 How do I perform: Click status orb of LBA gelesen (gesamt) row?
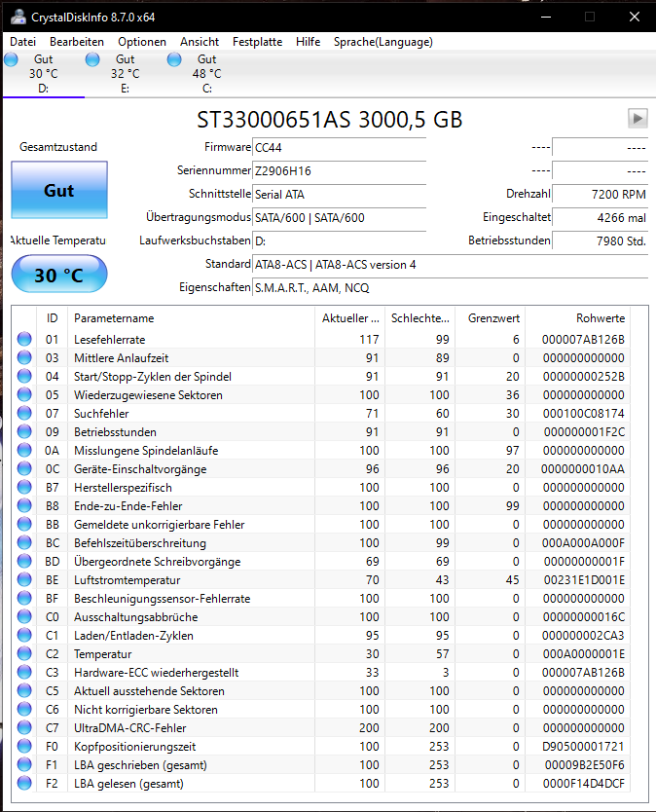click(x=24, y=783)
